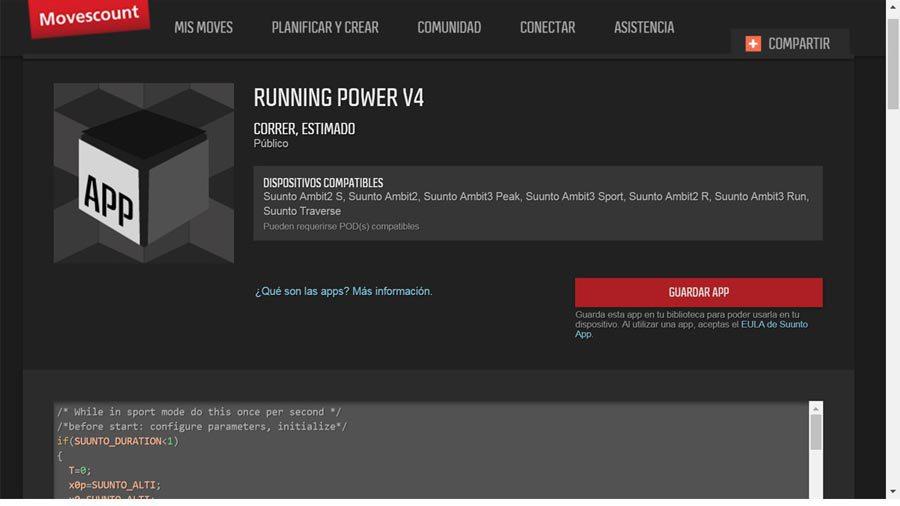Screen dimensions: 900x506
Task: Click the before start: configure parameters comment
Action: coord(201,427)
